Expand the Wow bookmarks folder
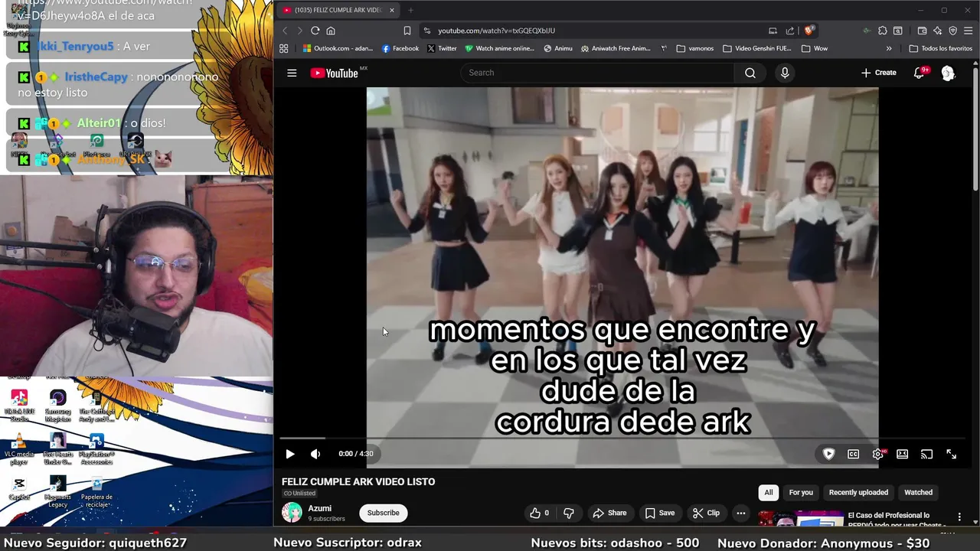Screen dimensions: 980x551 [815, 48]
